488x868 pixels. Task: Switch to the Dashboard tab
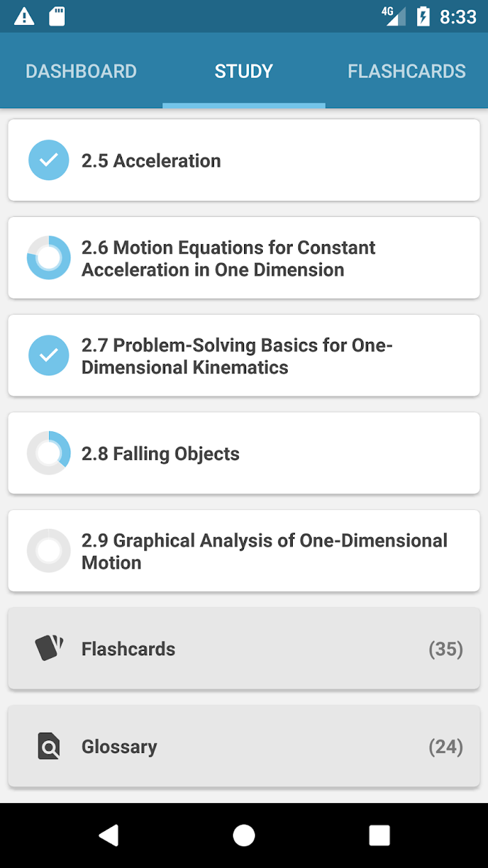coord(81,71)
